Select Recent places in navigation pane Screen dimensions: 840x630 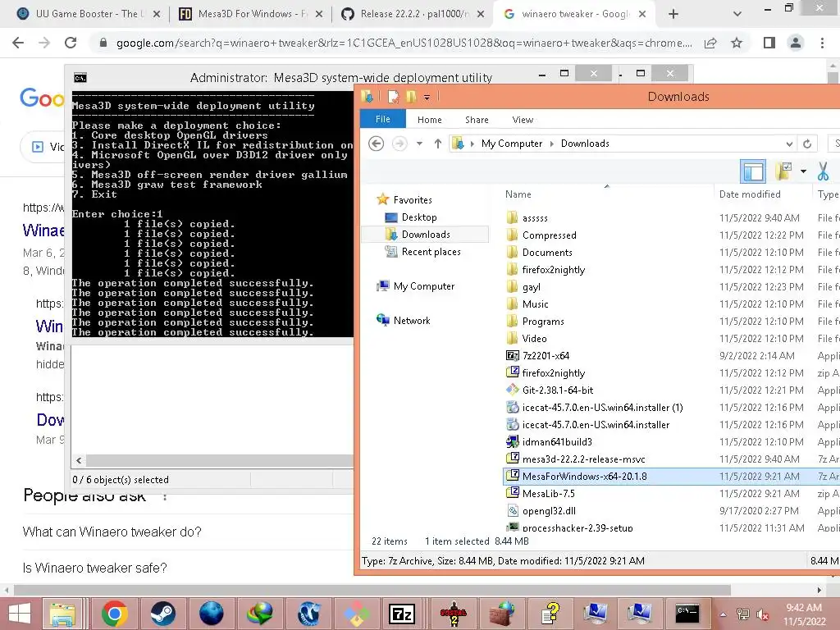click(431, 251)
